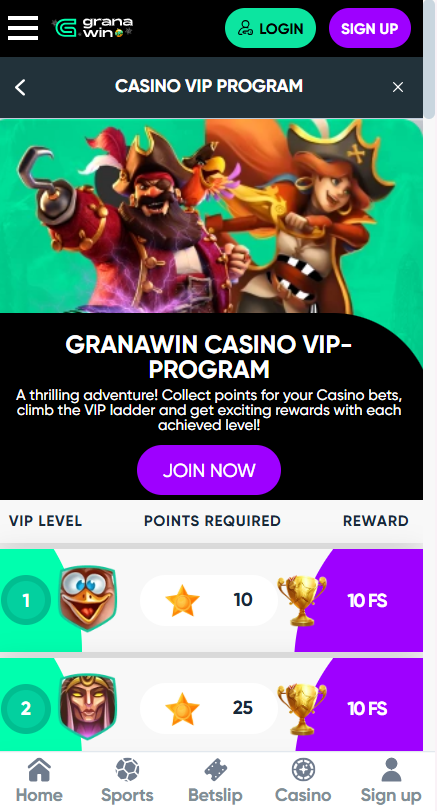Screen dimensions: 437x811
Task: Click the star icon next to 25 points
Action: point(183,709)
